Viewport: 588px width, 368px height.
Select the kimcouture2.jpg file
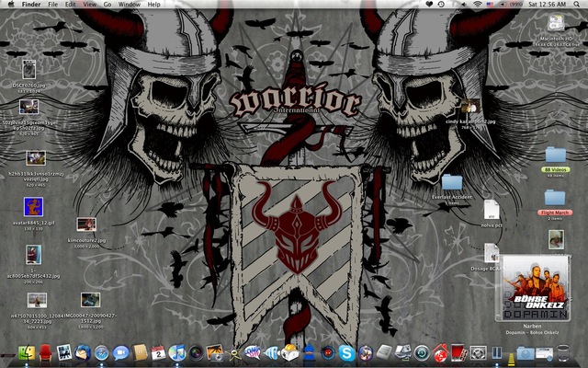pyautogui.click(x=86, y=224)
